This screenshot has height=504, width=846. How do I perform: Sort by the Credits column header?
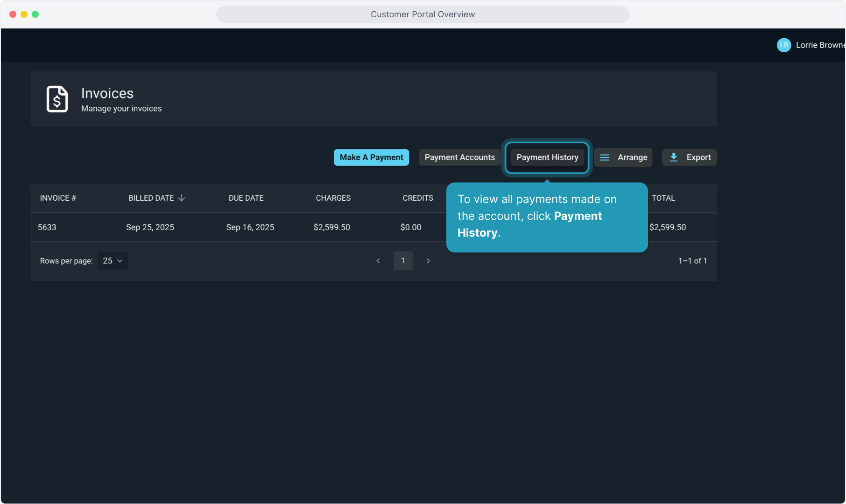click(418, 198)
